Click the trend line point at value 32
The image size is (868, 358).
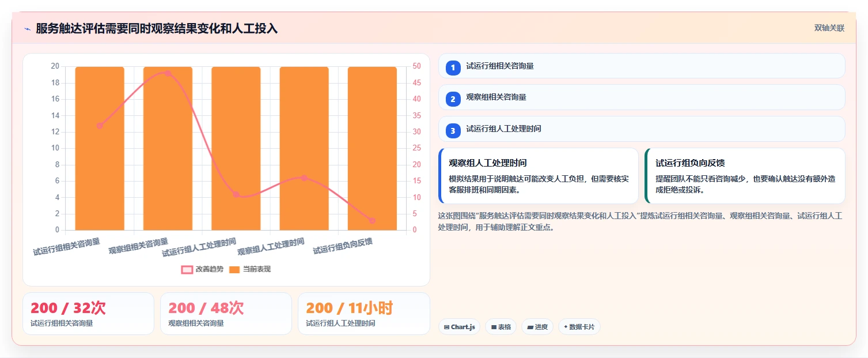click(x=100, y=126)
